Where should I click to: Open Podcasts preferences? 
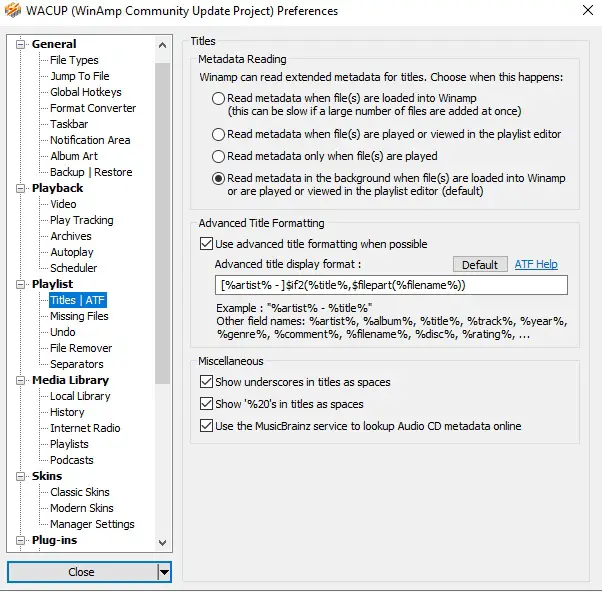pyautogui.click(x=72, y=460)
